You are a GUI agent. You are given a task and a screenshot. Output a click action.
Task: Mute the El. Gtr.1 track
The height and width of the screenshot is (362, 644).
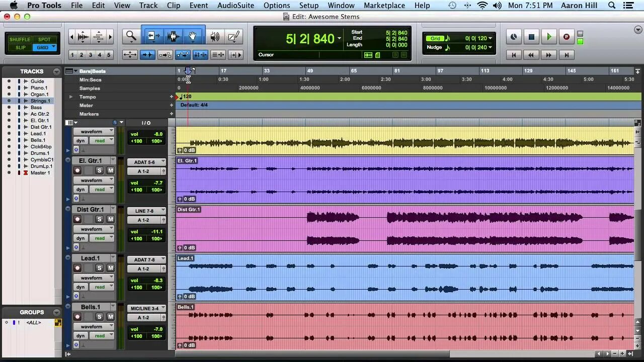pyautogui.click(x=110, y=170)
